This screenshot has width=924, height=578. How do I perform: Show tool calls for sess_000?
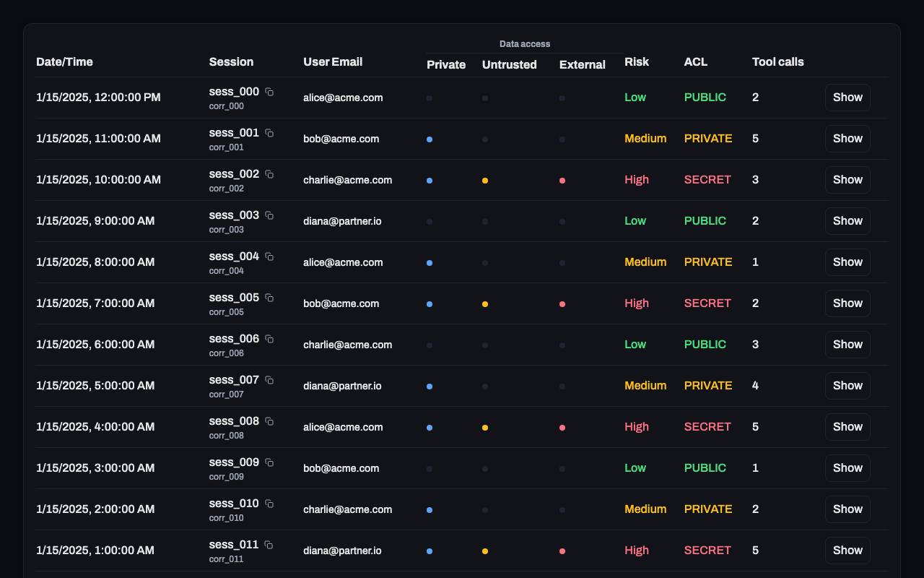coord(847,98)
